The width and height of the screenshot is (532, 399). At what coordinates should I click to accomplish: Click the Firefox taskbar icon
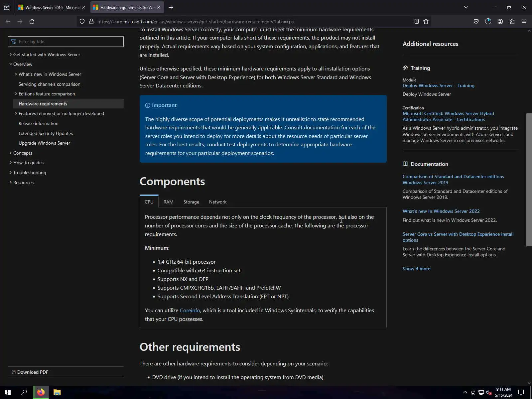(x=41, y=392)
